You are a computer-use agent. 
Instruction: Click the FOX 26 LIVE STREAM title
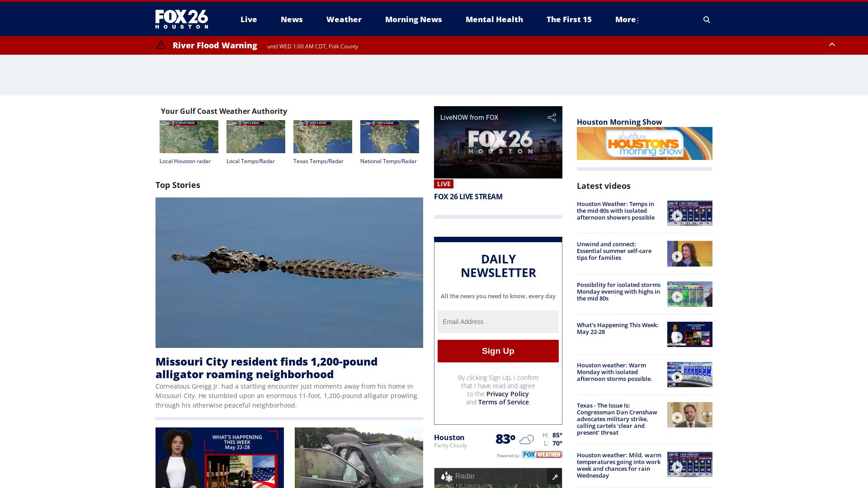(x=468, y=197)
